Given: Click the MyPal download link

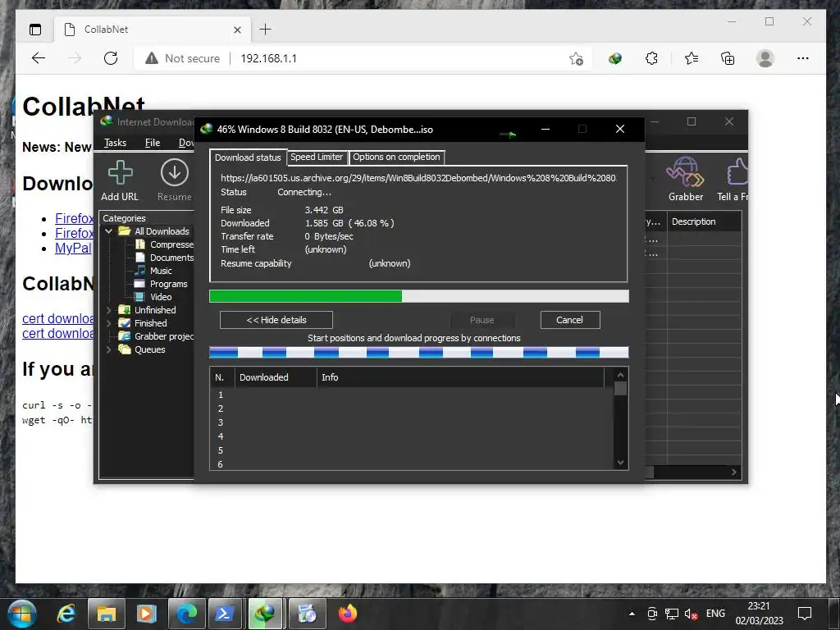Looking at the screenshot, I should (x=73, y=248).
